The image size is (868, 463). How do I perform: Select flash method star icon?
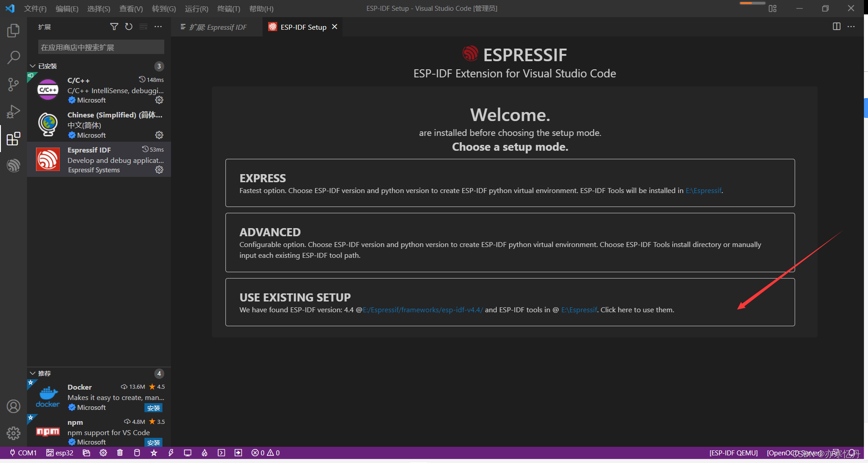tap(154, 453)
